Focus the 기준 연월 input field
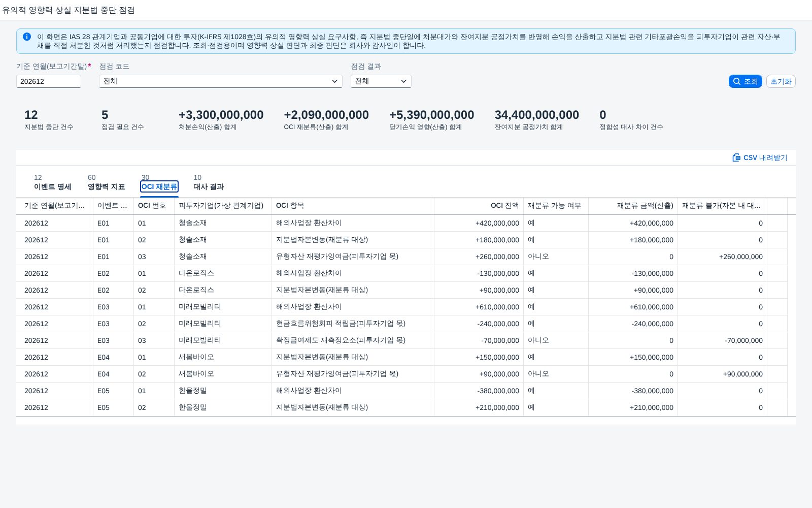This screenshot has width=812, height=508. point(49,81)
